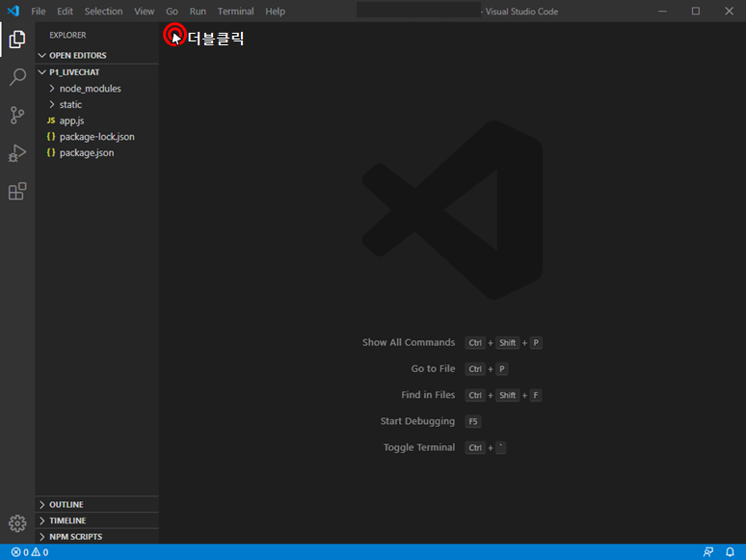Screen dimensions: 746x560
Task: Click the errors and warnings count in status bar
Action: pos(30,552)
